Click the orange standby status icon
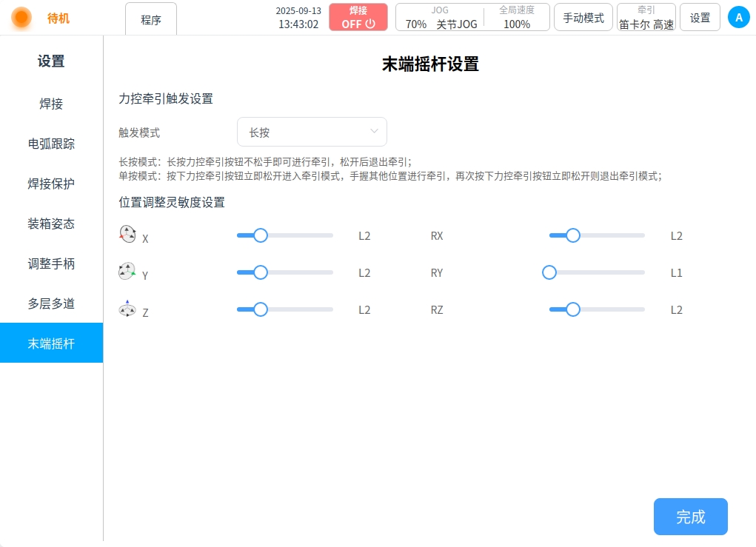 click(x=21, y=17)
